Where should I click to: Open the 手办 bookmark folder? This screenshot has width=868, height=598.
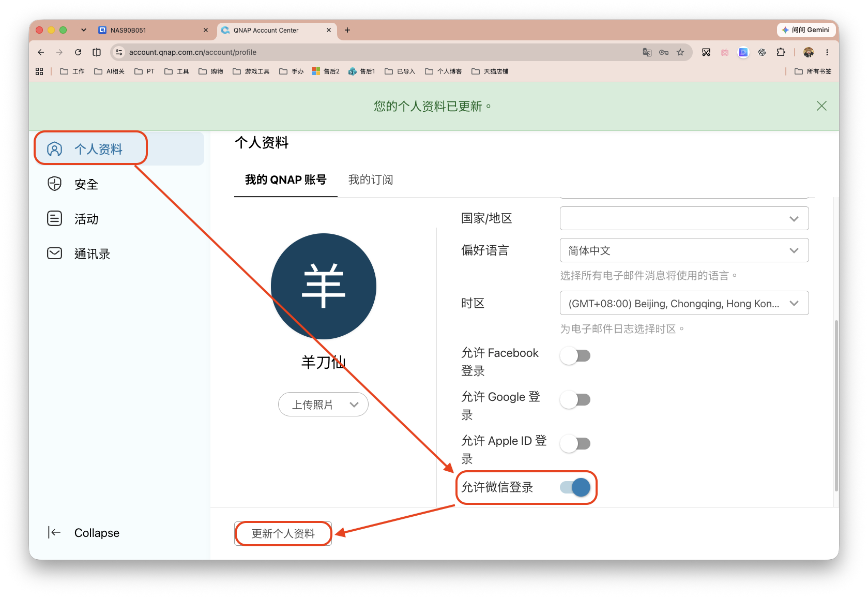[292, 71]
